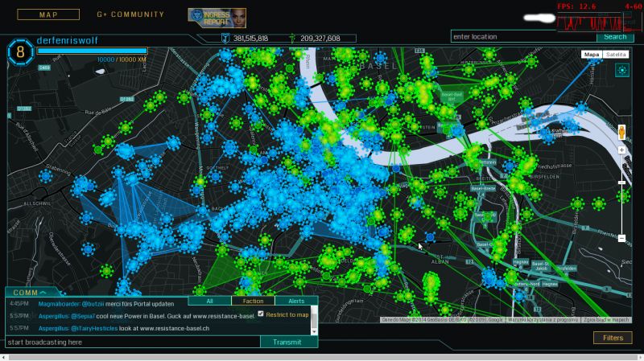Click the 10000 / 10000 XM value
This screenshot has width=644, height=361.
pyautogui.click(x=122, y=59)
